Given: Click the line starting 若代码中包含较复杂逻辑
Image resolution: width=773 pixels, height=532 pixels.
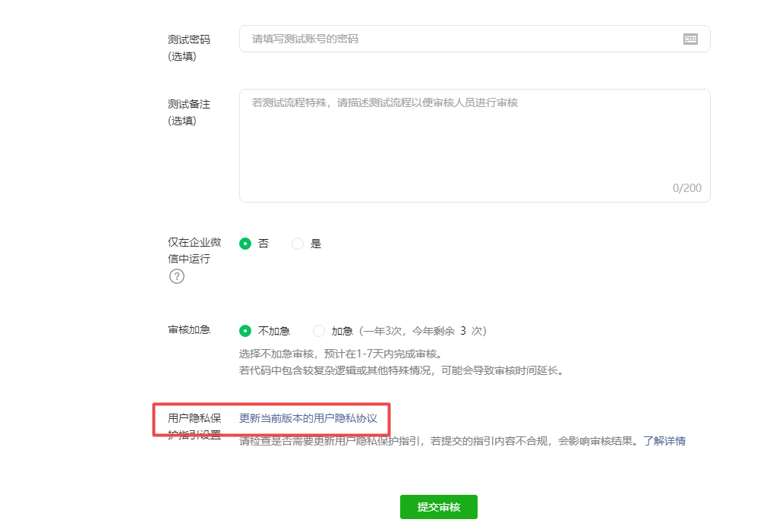Looking at the screenshot, I should point(401,370).
